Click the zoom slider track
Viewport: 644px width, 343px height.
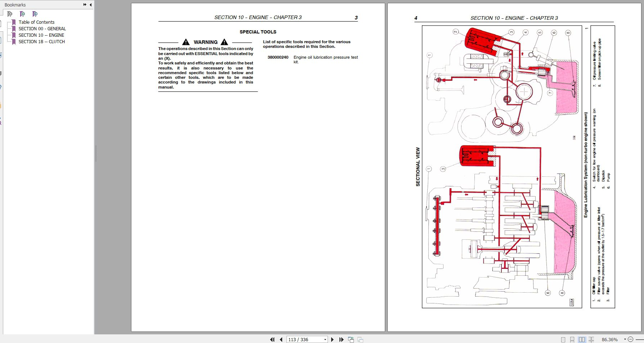pyautogui.click(x=640, y=339)
